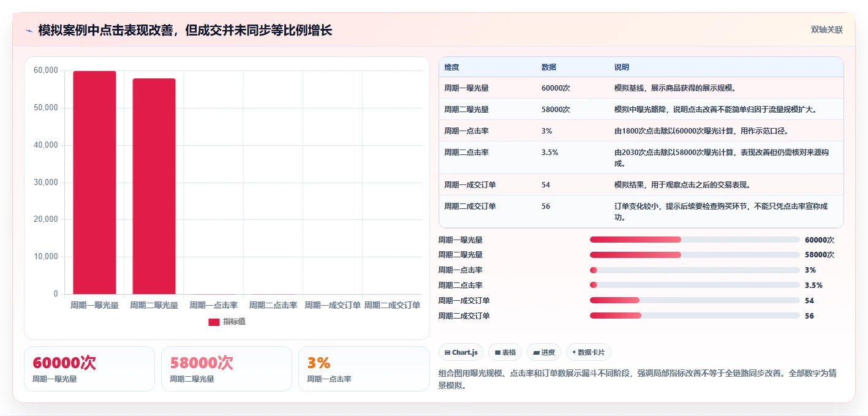The width and height of the screenshot is (868, 416).
Task: Click the 周期二点击率 progress bar
Action: [x=695, y=285]
